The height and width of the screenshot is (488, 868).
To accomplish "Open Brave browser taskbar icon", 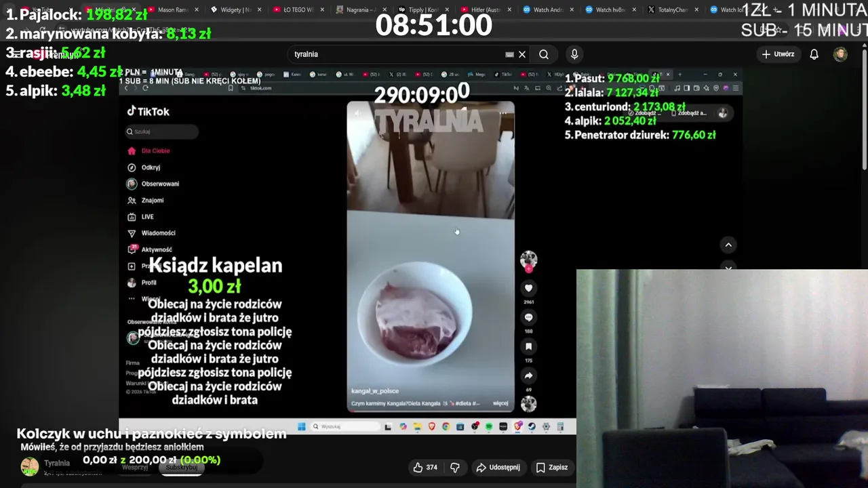I will click(x=431, y=426).
